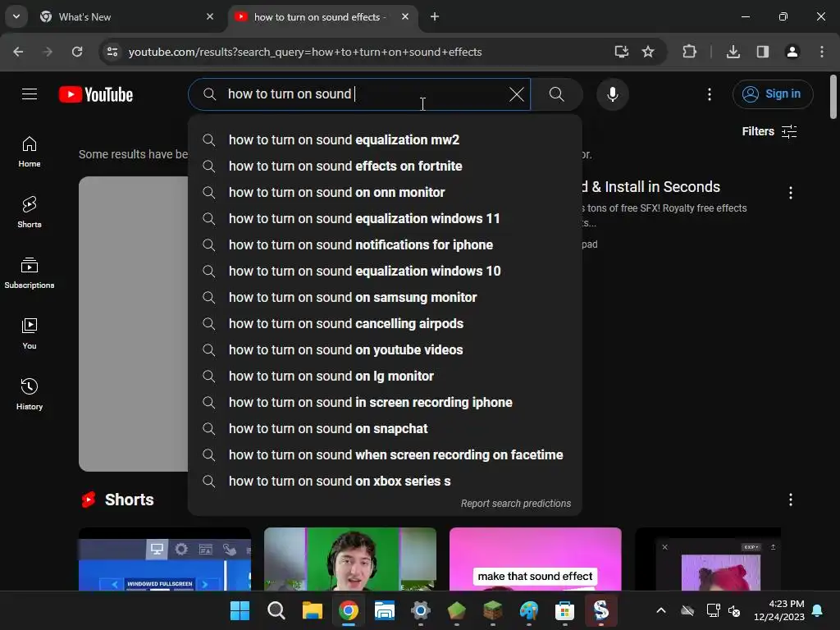The height and width of the screenshot is (630, 840).
Task: Bookmark this page with the star
Action: pyautogui.click(x=648, y=52)
